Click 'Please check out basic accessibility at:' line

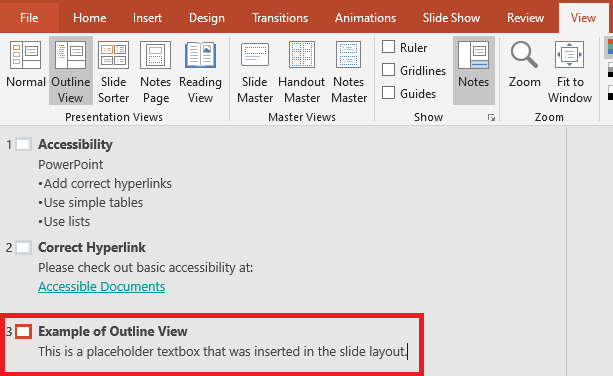coord(145,268)
